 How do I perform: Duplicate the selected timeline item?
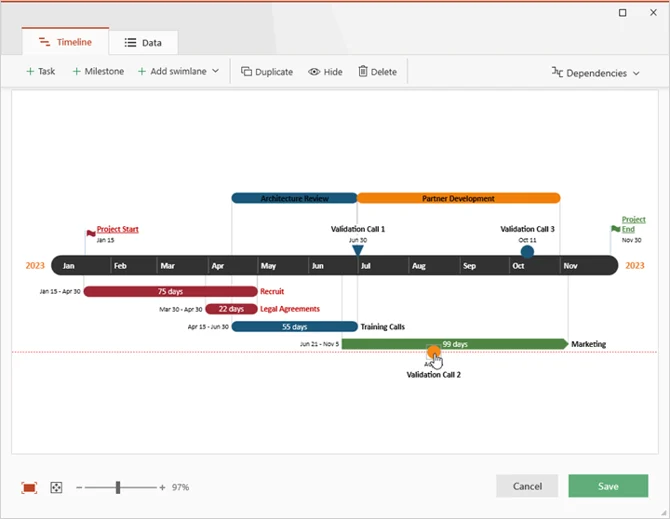click(267, 72)
